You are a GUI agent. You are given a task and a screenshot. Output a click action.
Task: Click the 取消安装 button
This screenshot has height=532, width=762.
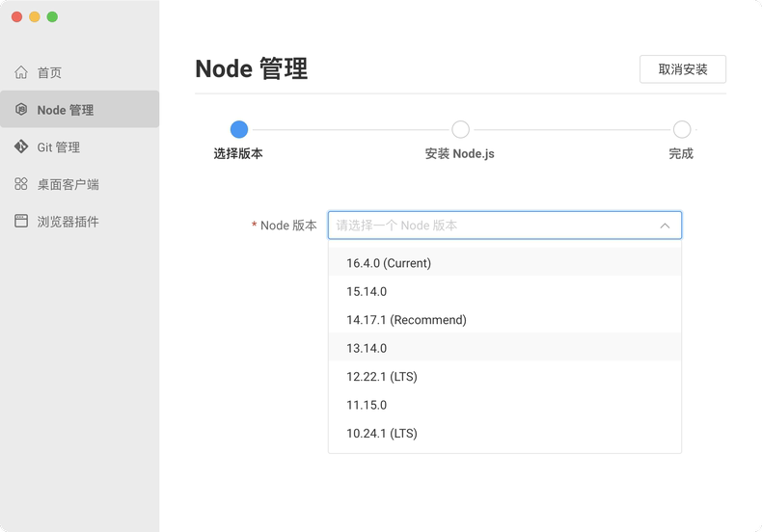[x=682, y=69]
